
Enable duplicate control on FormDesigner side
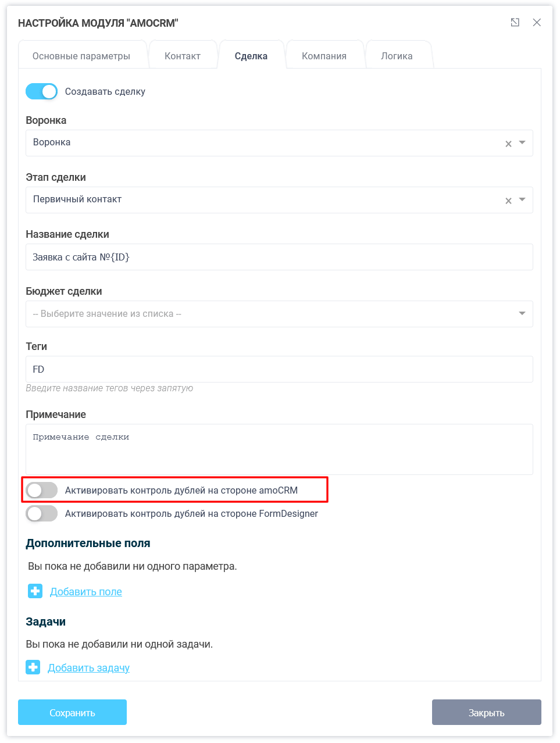42,513
